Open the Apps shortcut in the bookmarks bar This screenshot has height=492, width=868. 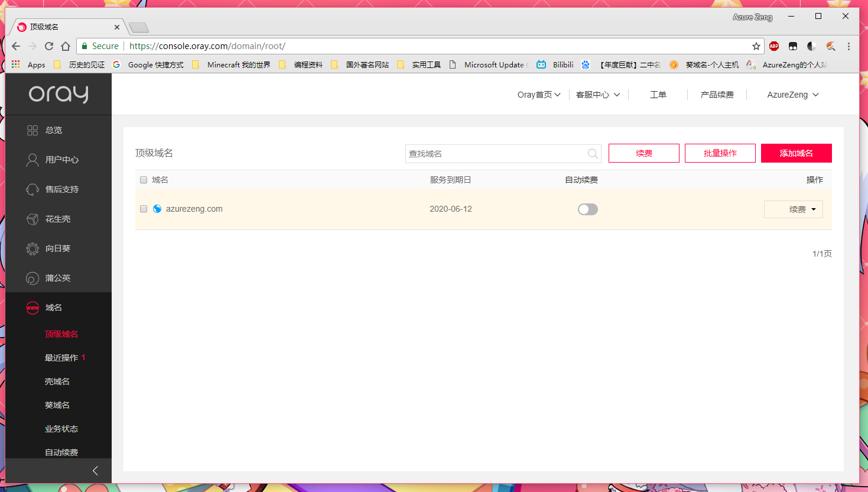tap(28, 64)
